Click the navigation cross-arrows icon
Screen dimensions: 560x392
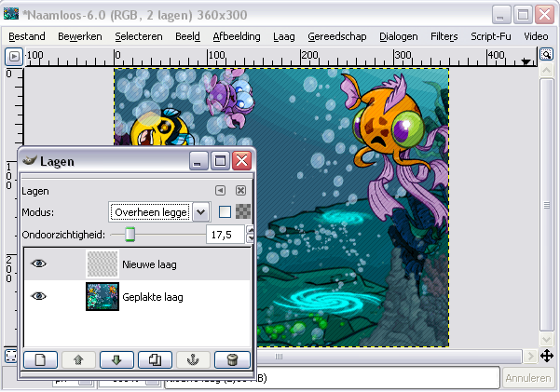pyautogui.click(x=547, y=356)
